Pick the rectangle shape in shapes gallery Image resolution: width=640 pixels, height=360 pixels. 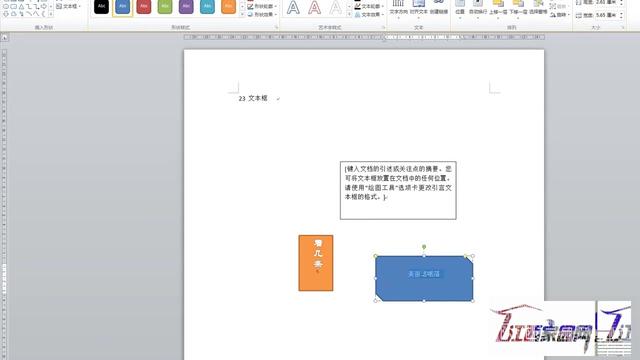click(x=13, y=7)
